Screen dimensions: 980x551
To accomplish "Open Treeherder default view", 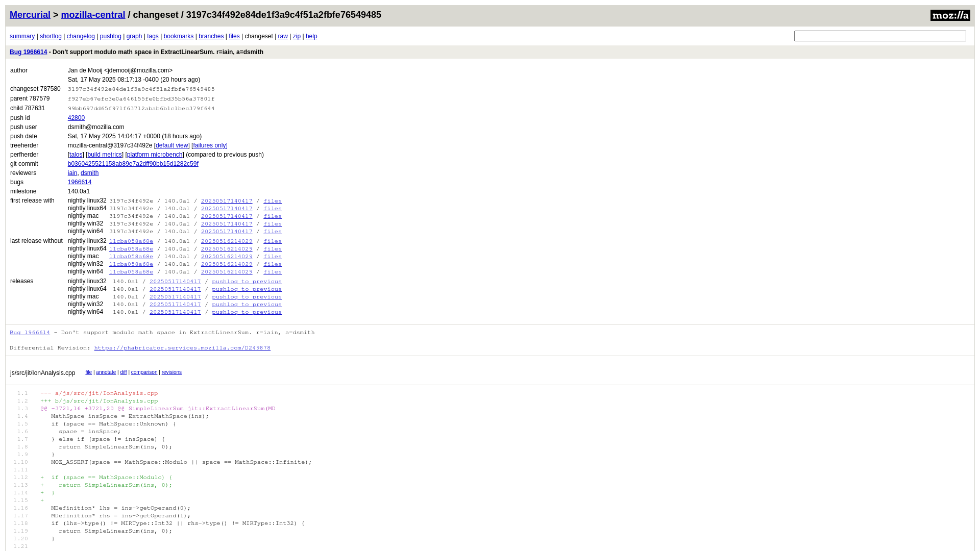I will (172, 145).
